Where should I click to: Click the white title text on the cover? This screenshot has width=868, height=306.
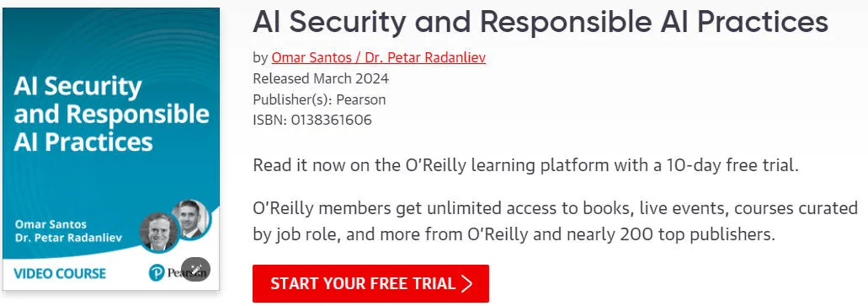click(111, 114)
